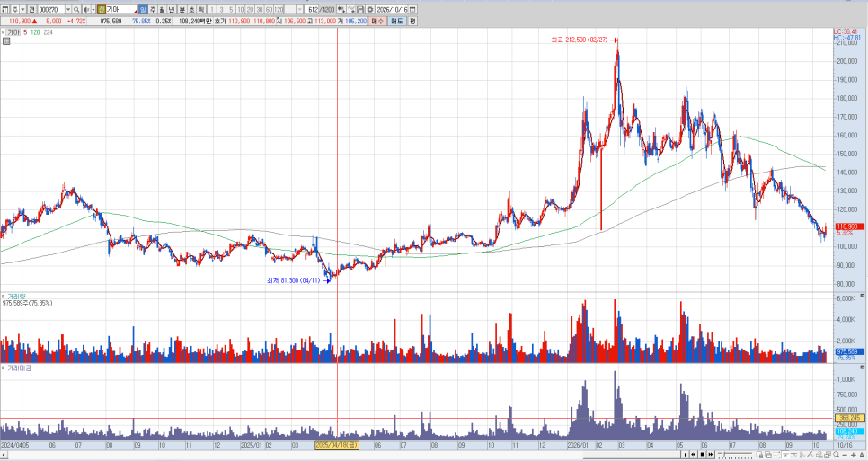Click the play button in bottom chart controls
The width and height of the screenshot is (868, 461).
686,455
